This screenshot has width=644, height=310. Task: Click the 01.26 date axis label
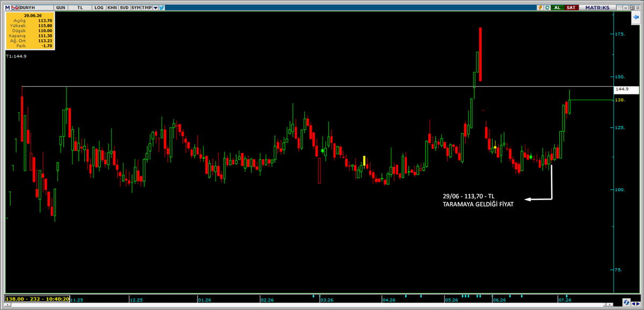(206, 300)
